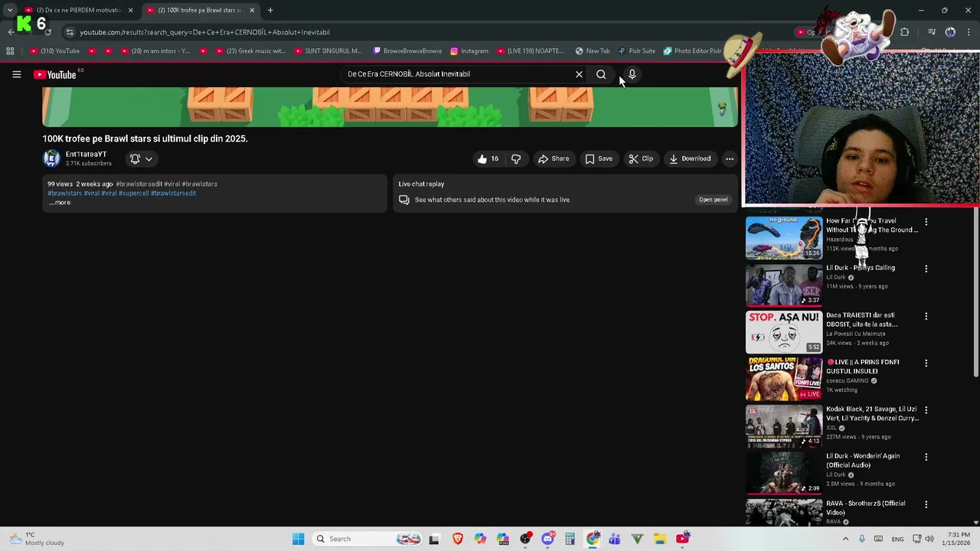The width and height of the screenshot is (980, 551).
Task: Run the search with magnifier button
Action: 601,74
